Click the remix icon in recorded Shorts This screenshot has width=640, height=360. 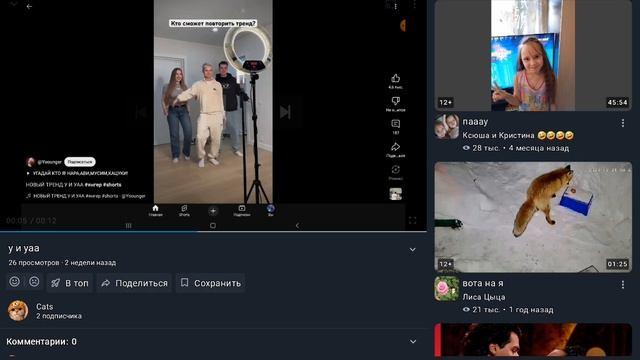(396, 169)
